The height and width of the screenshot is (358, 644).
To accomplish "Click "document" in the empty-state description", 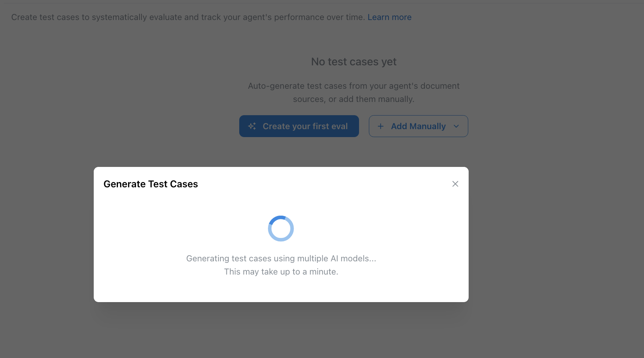I will [x=440, y=86].
